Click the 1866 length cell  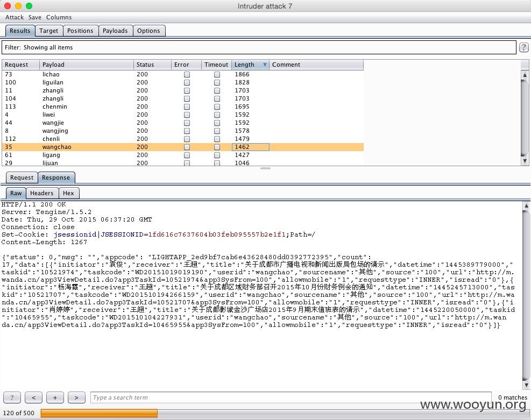pyautogui.click(x=251, y=74)
